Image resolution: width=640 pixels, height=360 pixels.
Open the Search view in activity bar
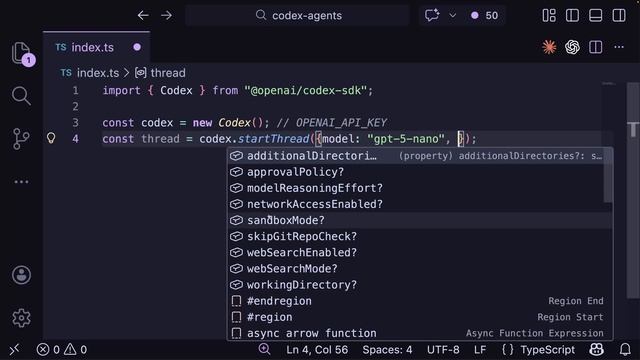point(21,96)
